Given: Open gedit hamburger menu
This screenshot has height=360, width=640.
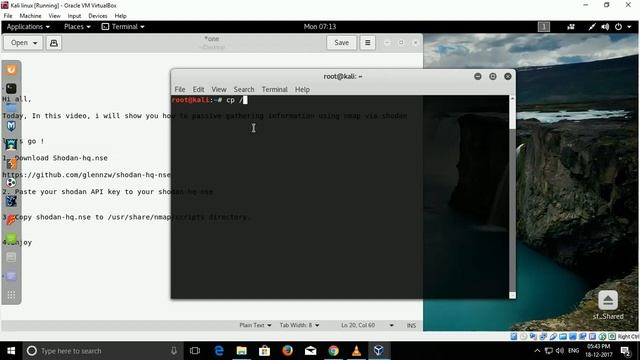Looking at the screenshot, I should 367,42.
